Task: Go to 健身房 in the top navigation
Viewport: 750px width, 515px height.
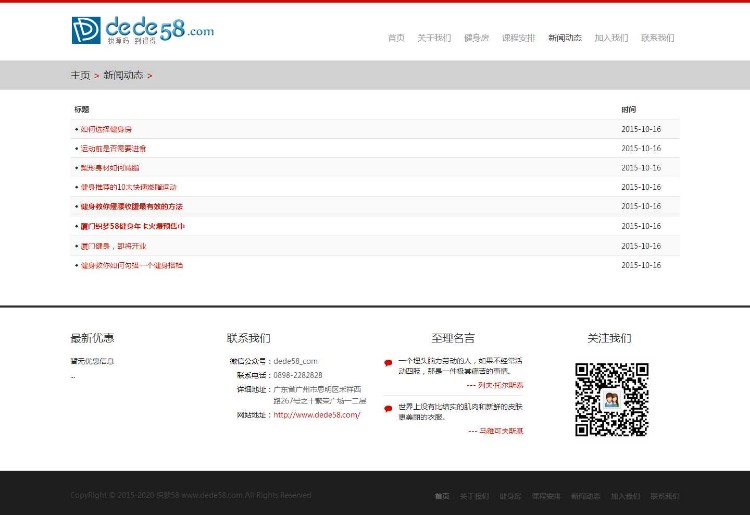Action: click(476, 38)
